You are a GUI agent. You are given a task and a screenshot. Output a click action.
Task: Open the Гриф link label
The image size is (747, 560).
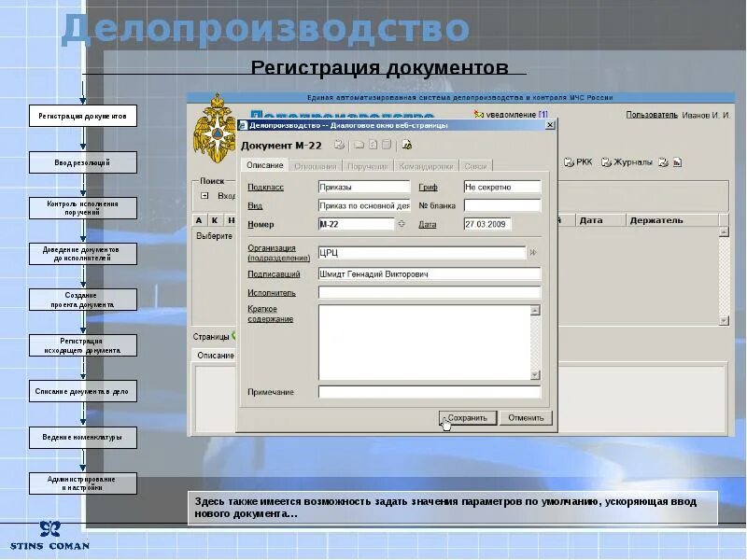pyautogui.click(x=428, y=188)
